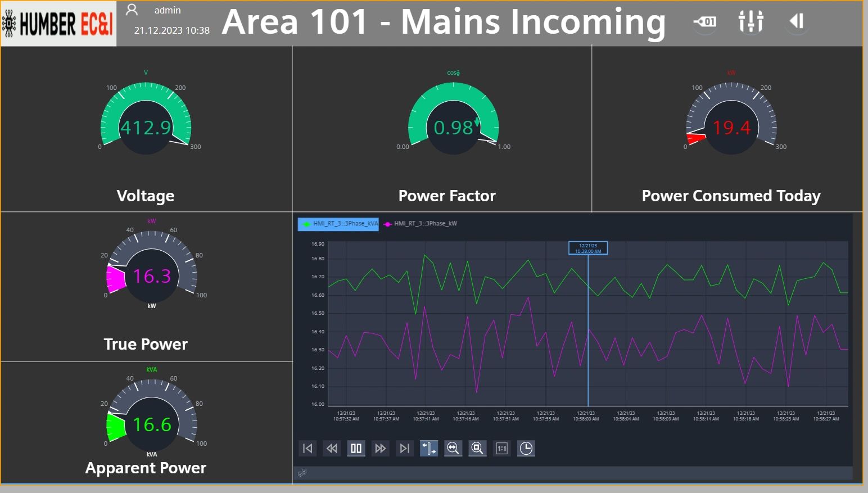
Task: Click the trend cursor timestamp marker 10:38:00 AM
Action: (x=587, y=247)
